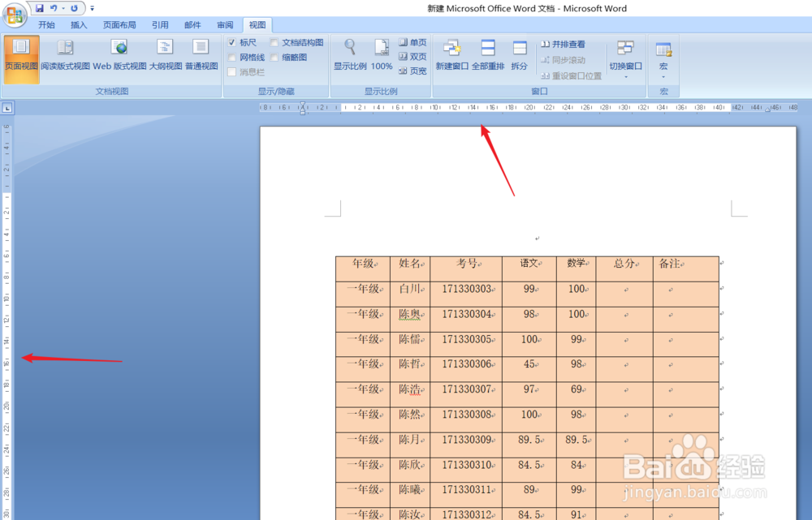Go to the 审阅 tab
The height and width of the screenshot is (520, 812).
pos(225,25)
